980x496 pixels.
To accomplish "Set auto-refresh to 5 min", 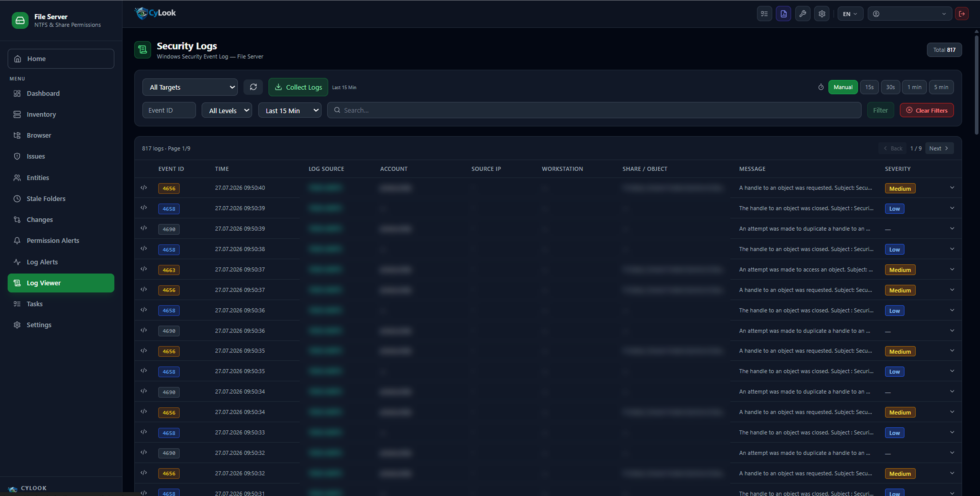I will click(941, 87).
